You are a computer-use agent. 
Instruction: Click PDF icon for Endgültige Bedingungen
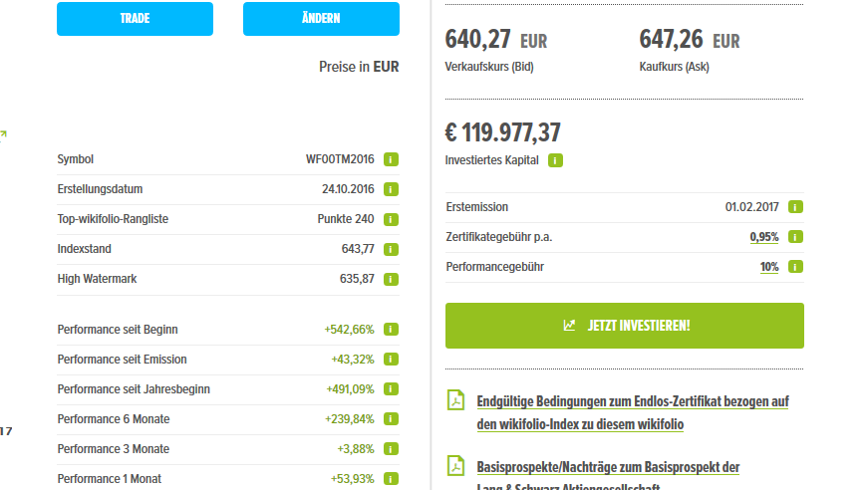point(454,400)
